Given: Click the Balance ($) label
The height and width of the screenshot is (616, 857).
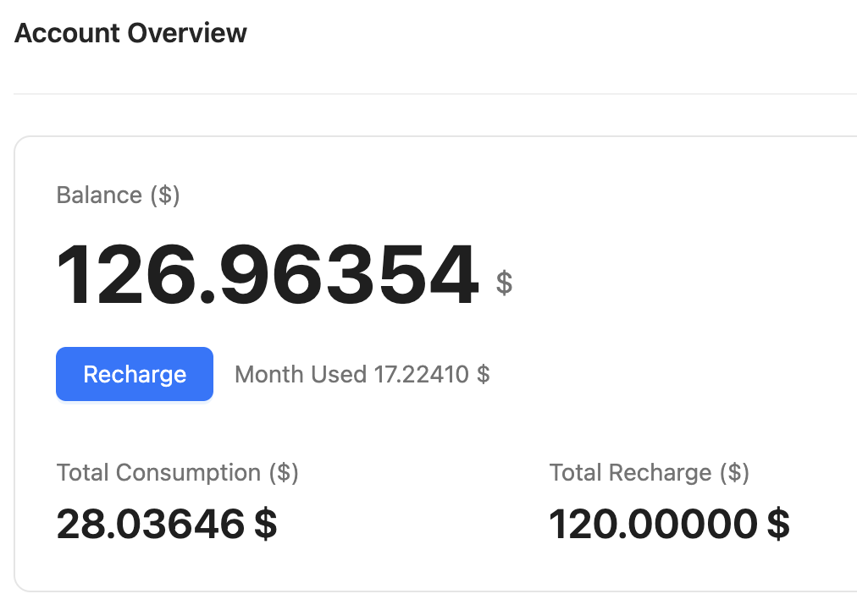Looking at the screenshot, I should click(118, 195).
